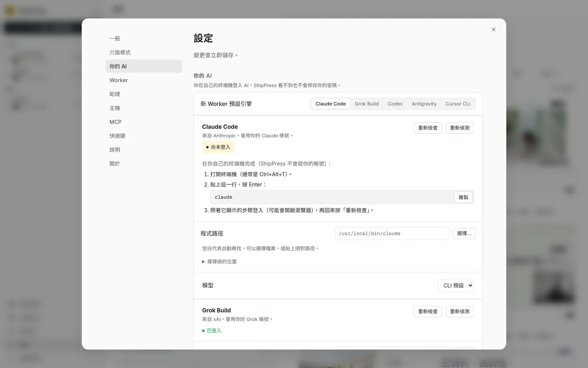Screen dimensions: 588x368
Task: Open the 助理 settings section
Action: [x=143, y=94]
